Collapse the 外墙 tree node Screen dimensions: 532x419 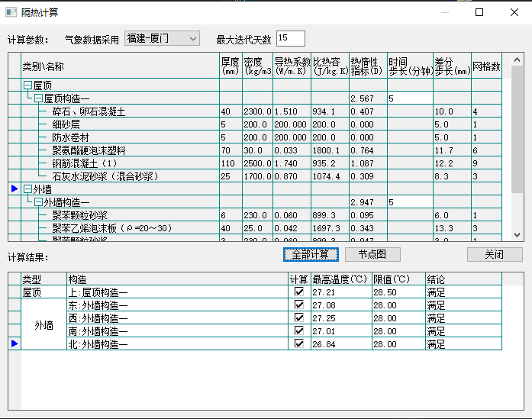tap(27, 189)
